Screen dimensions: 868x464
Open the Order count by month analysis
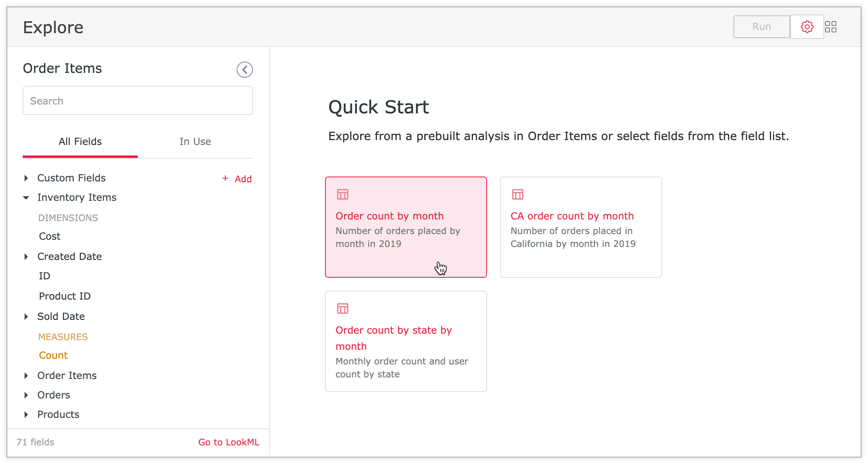(406, 227)
